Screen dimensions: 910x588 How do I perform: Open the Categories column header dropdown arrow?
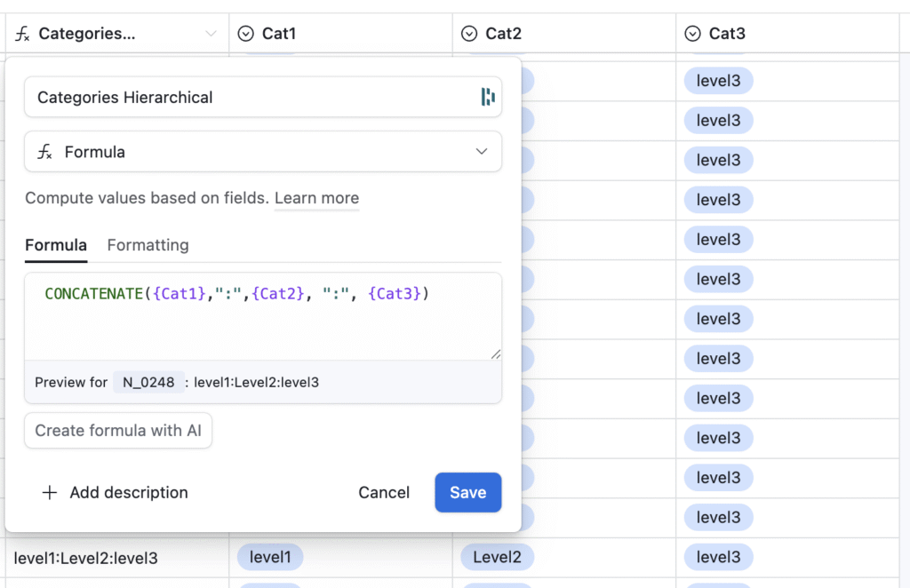(211, 34)
